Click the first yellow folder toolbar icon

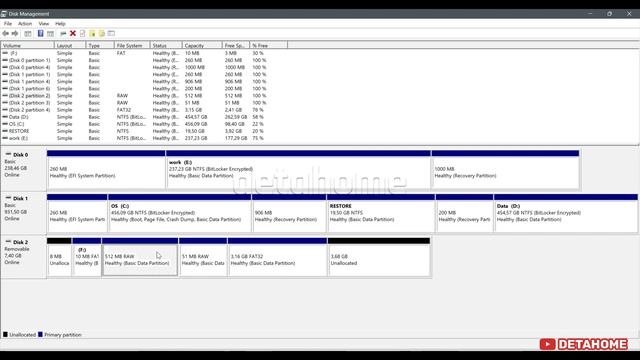(92, 33)
